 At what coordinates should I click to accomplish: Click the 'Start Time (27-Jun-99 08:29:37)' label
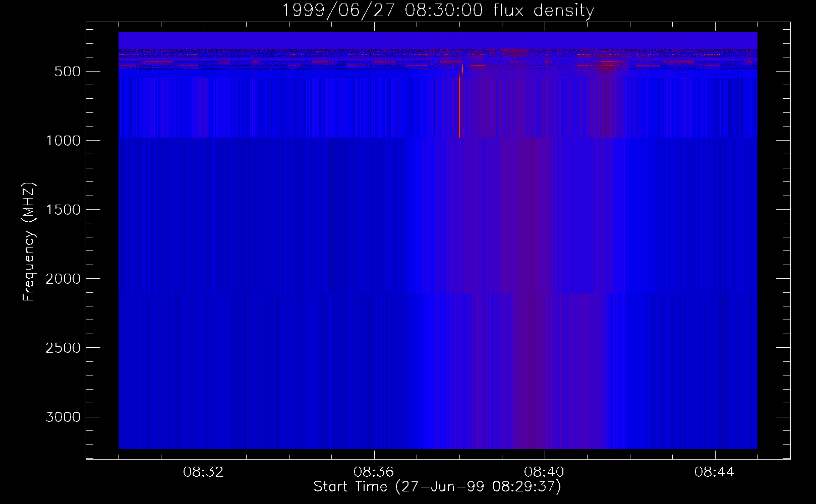tap(437, 487)
